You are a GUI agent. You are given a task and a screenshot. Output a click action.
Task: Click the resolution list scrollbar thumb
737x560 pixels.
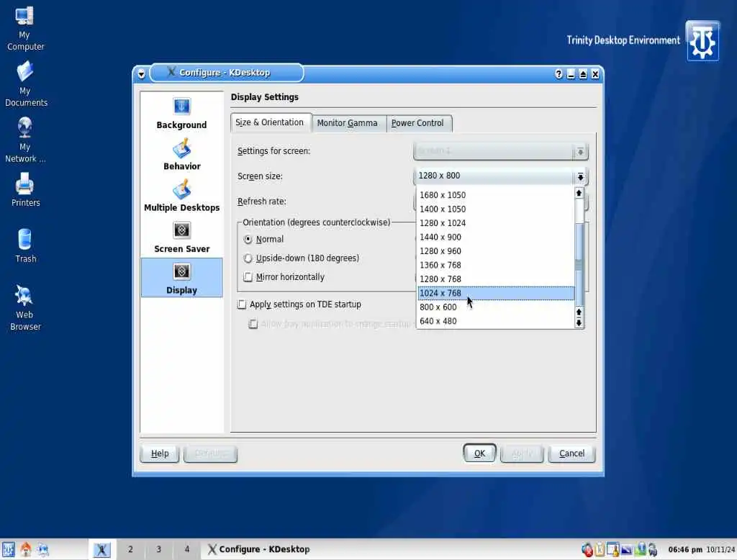point(579,264)
